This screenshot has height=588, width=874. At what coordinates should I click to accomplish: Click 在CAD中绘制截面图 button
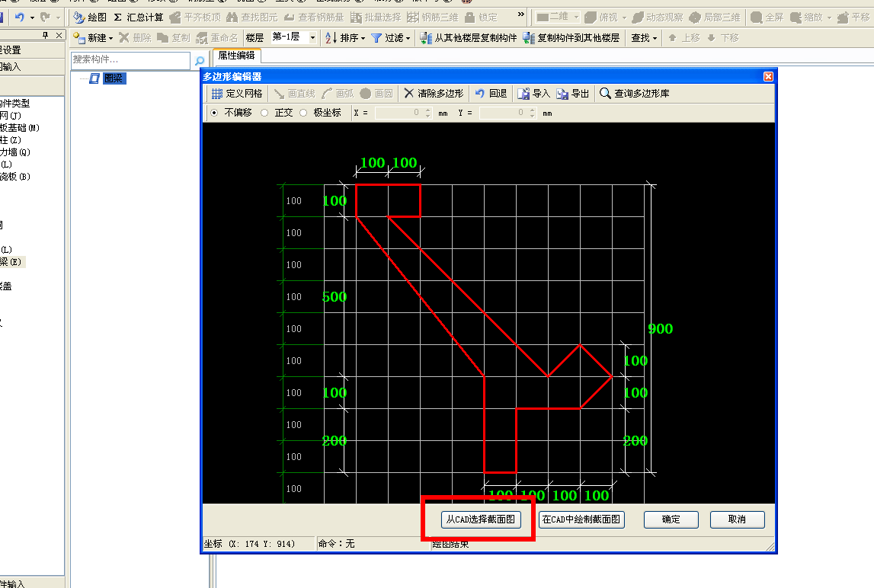pyautogui.click(x=581, y=519)
